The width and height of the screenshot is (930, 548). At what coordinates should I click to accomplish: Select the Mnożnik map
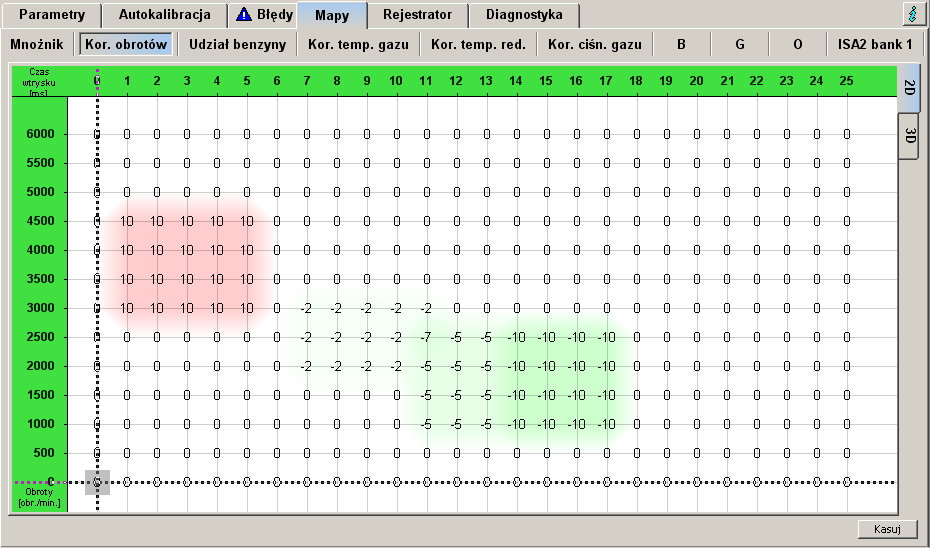37,44
